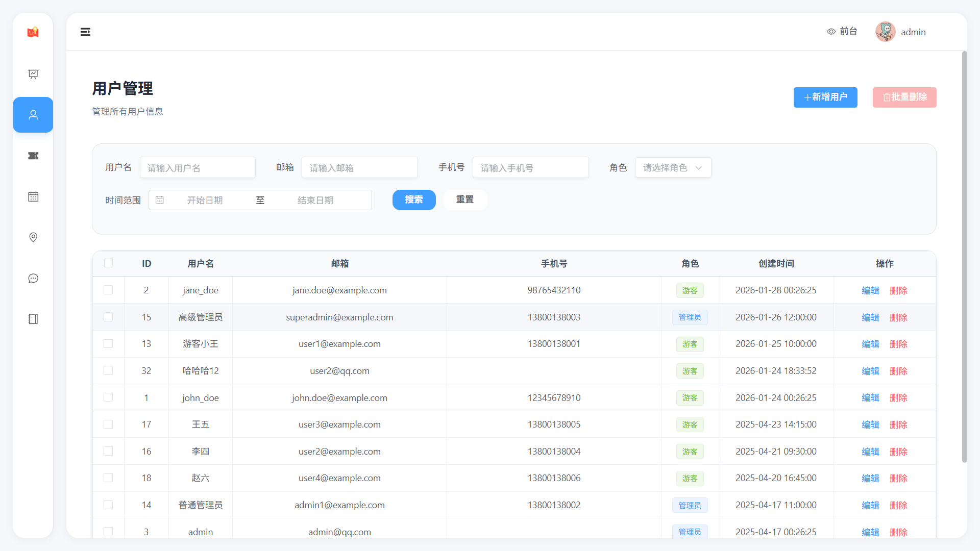Open the 结束日期 end date picker

pyautogui.click(x=315, y=200)
